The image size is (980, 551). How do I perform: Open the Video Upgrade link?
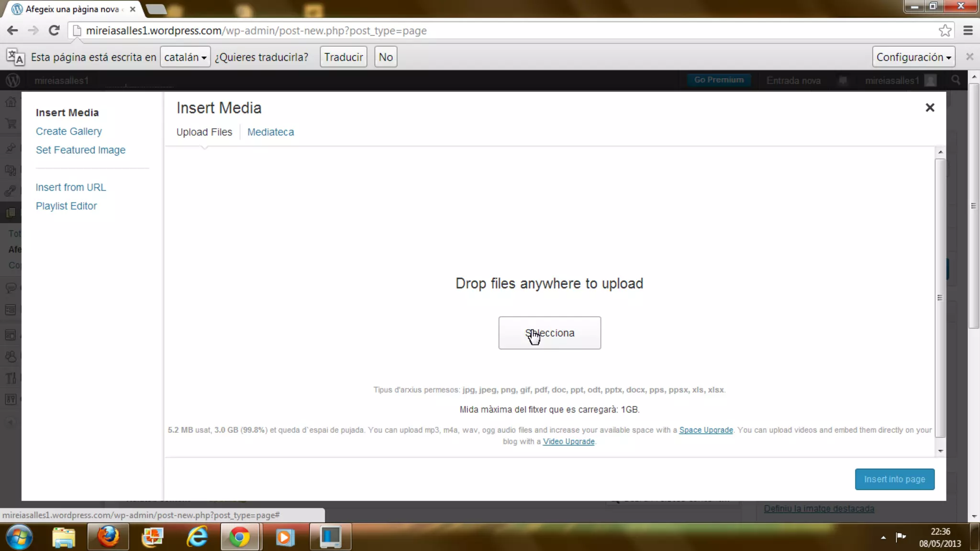pos(568,441)
